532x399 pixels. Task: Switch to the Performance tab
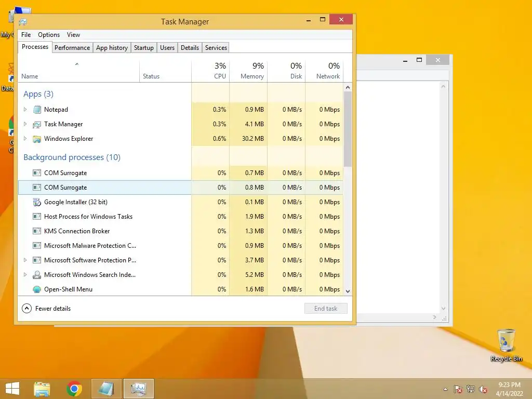coord(72,48)
